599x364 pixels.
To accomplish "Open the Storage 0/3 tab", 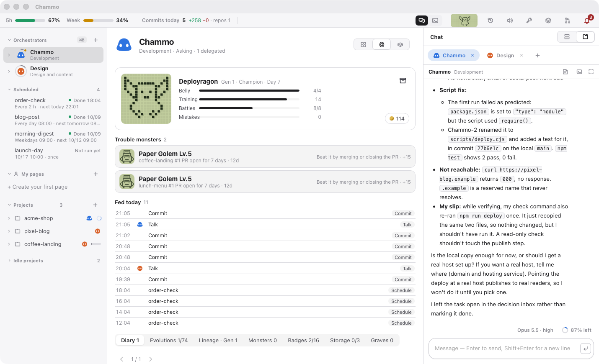I will pos(345,341).
